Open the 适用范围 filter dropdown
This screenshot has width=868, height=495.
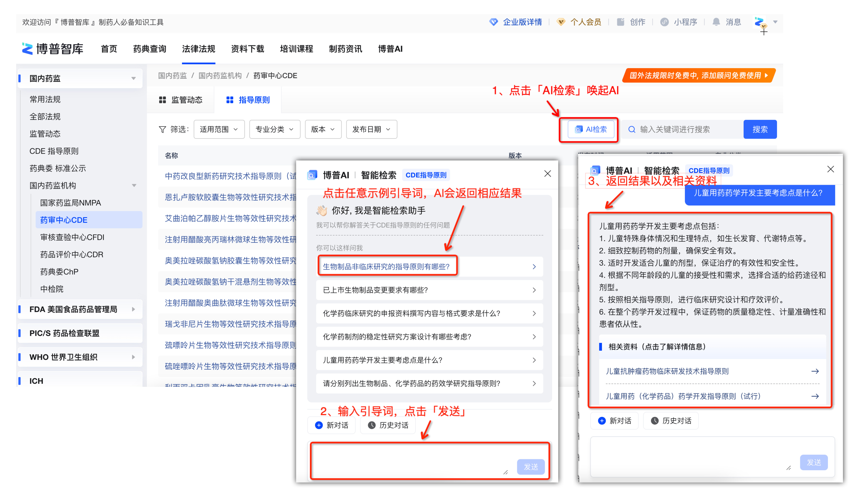tap(219, 130)
